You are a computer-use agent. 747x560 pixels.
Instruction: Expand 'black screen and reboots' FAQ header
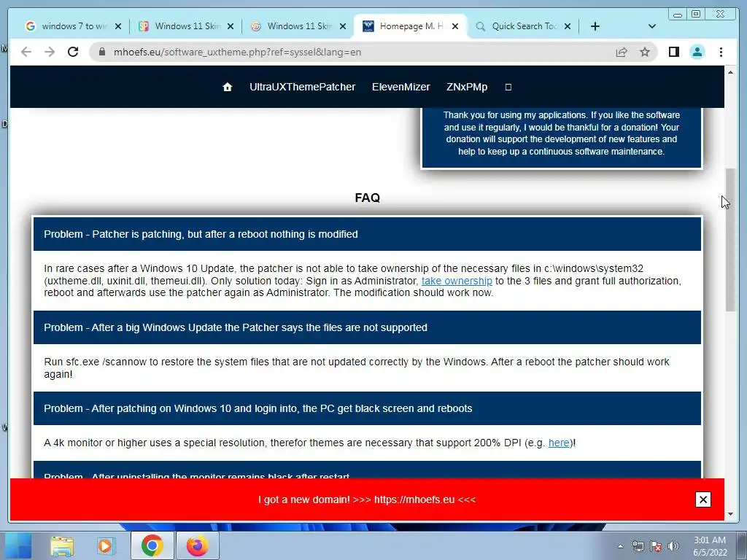[368, 408]
